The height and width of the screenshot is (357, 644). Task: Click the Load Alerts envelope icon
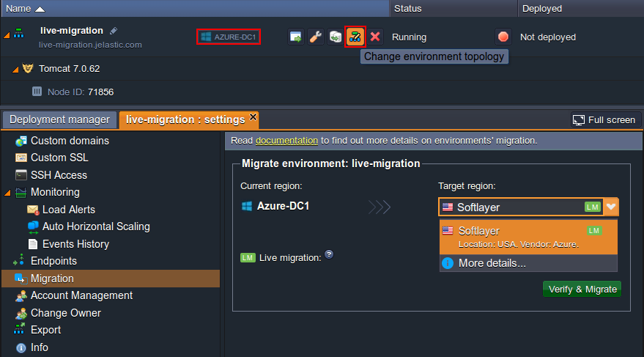pos(33,210)
